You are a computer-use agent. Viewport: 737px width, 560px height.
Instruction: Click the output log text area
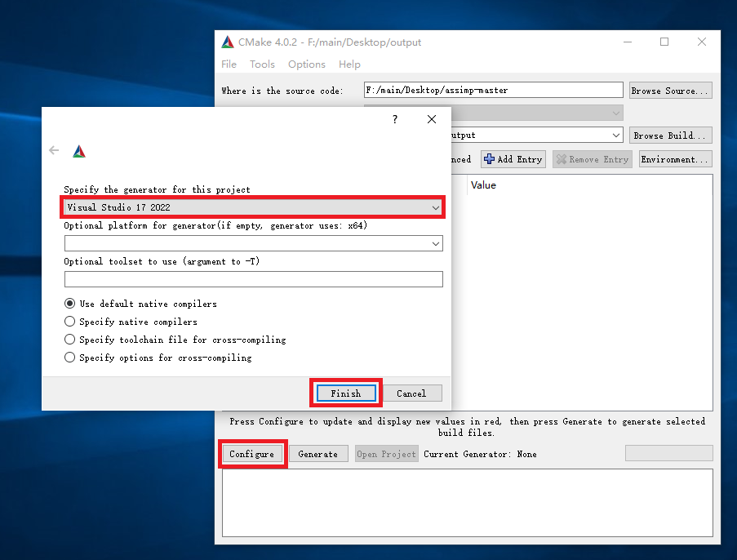point(468,503)
